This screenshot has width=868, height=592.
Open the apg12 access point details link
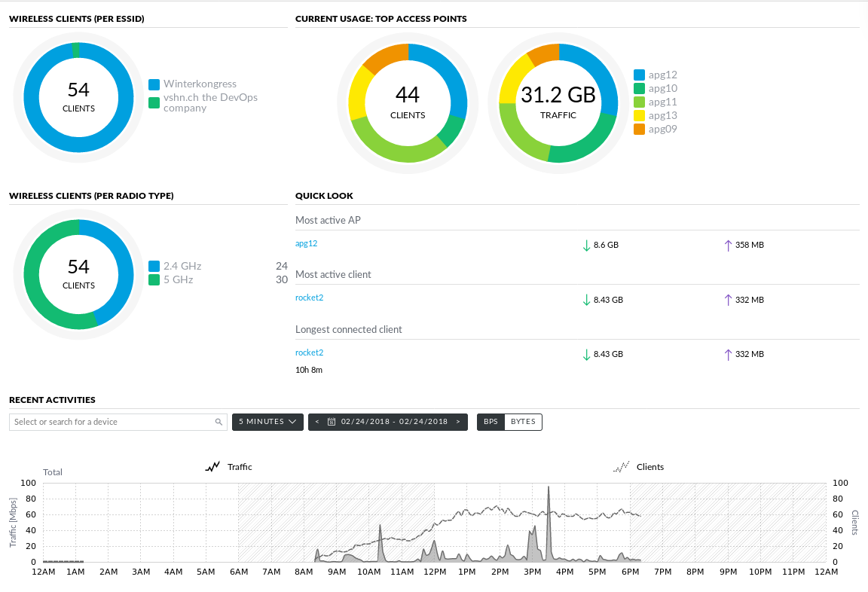click(306, 243)
